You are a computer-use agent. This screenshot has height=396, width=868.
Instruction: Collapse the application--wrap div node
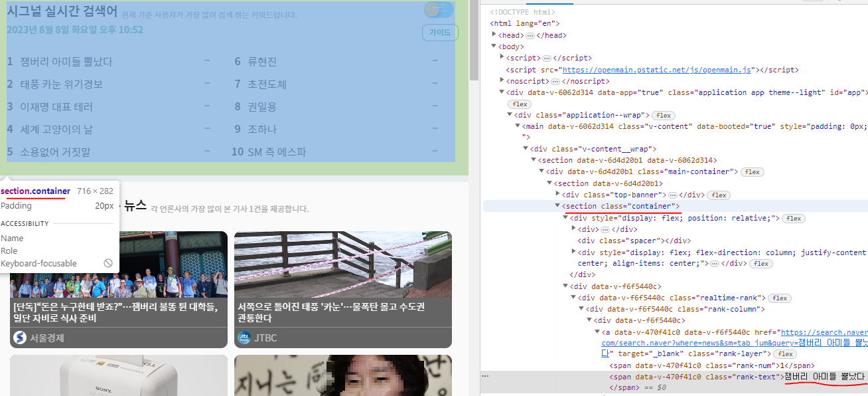[x=510, y=115]
